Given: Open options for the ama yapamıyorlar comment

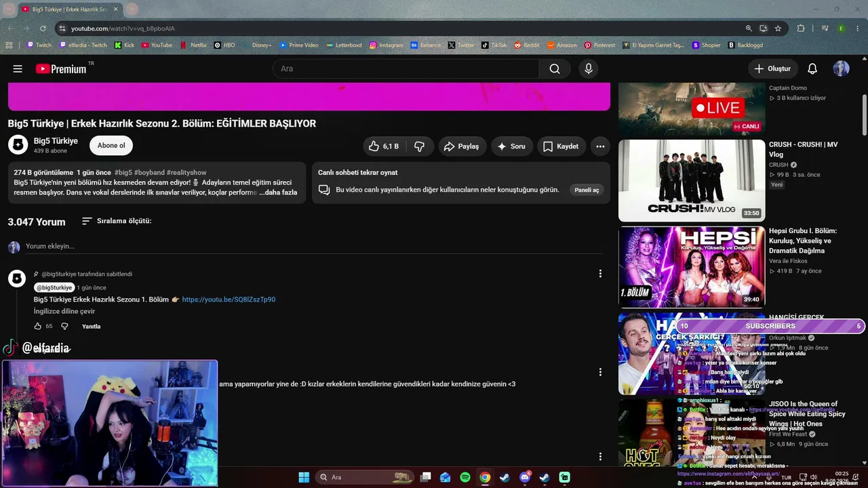Looking at the screenshot, I should pos(600,372).
